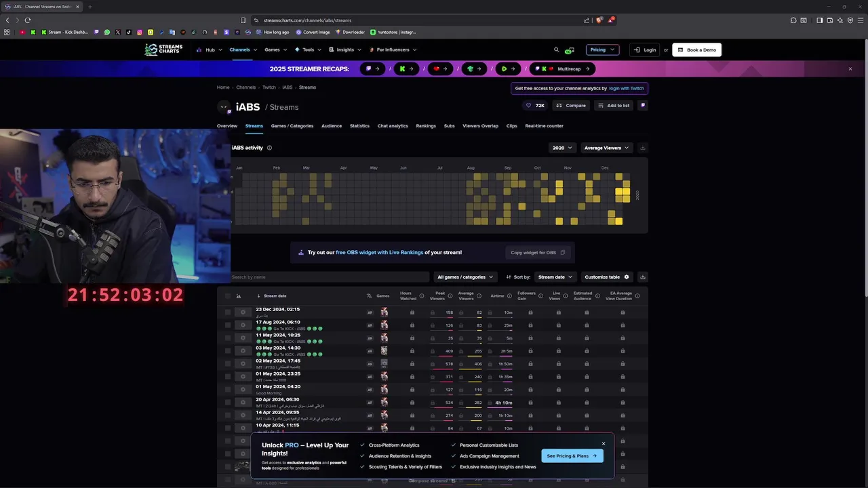The image size is (868, 488).
Task: Close the Unlock PRO popup
Action: [x=603, y=444]
